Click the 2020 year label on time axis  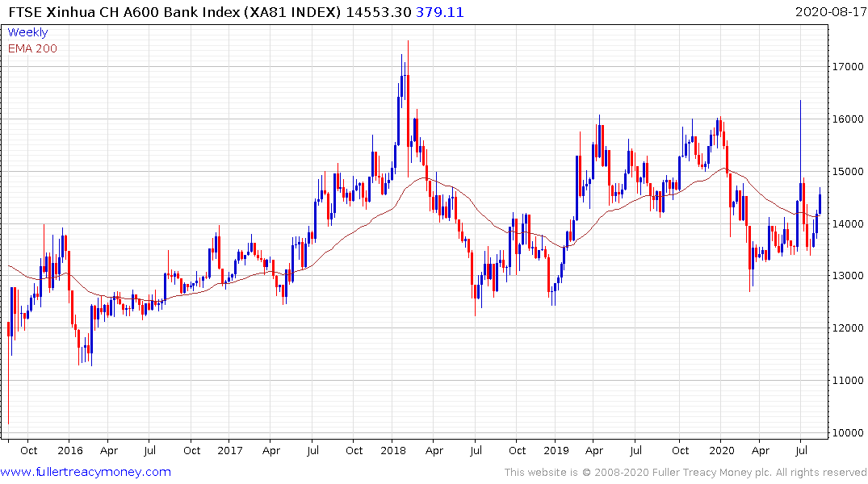tap(721, 450)
